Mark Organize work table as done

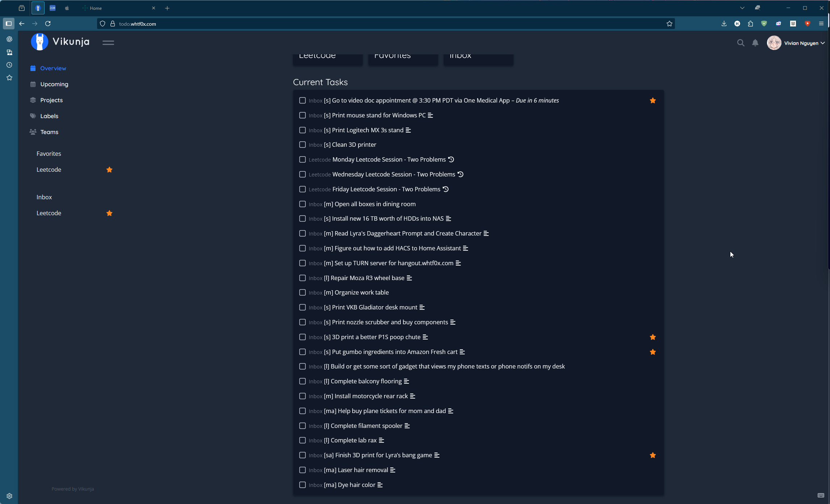point(302,292)
